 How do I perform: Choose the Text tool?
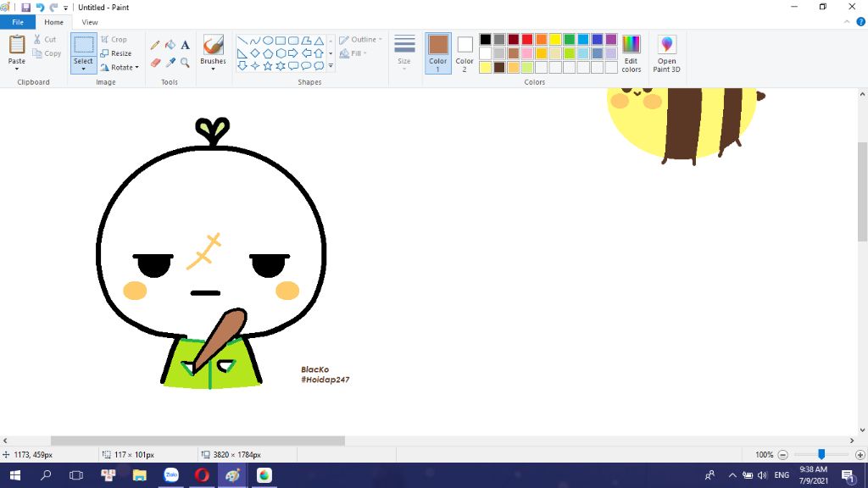(x=185, y=45)
